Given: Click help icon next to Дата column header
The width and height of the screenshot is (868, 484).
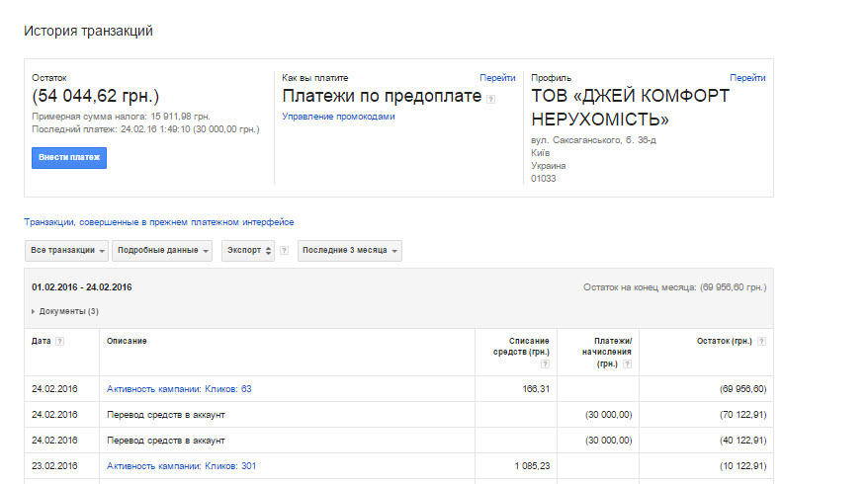Looking at the screenshot, I should tap(59, 342).
